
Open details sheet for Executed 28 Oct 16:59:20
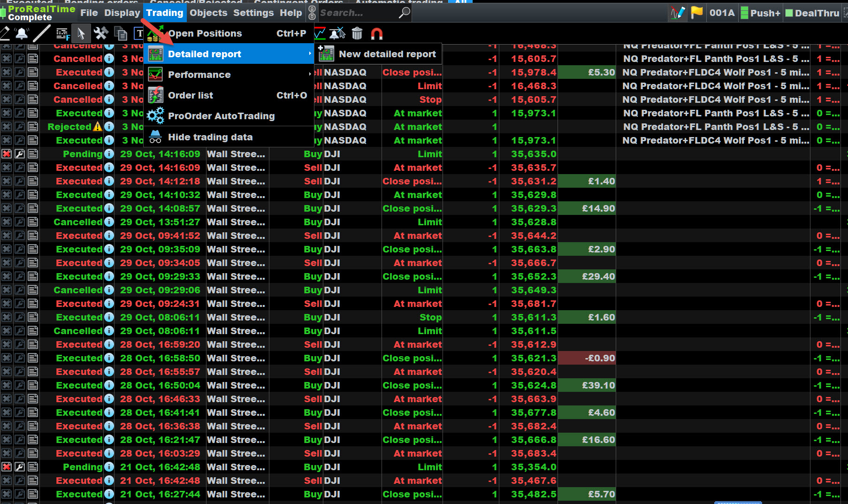click(33, 344)
